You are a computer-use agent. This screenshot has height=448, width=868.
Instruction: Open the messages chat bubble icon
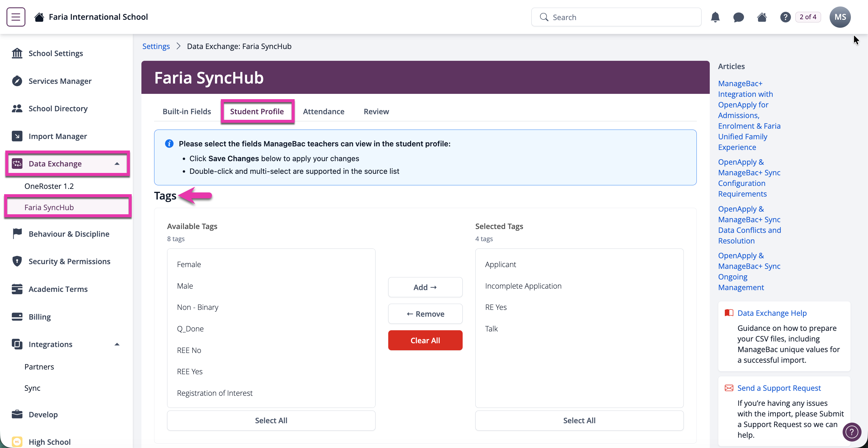[x=738, y=17]
